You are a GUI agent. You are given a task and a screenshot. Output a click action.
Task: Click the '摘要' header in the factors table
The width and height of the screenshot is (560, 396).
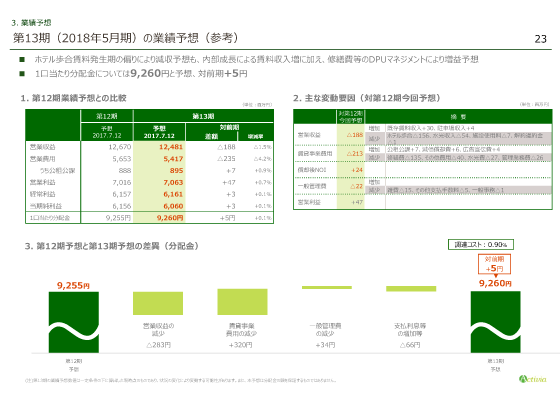click(459, 117)
